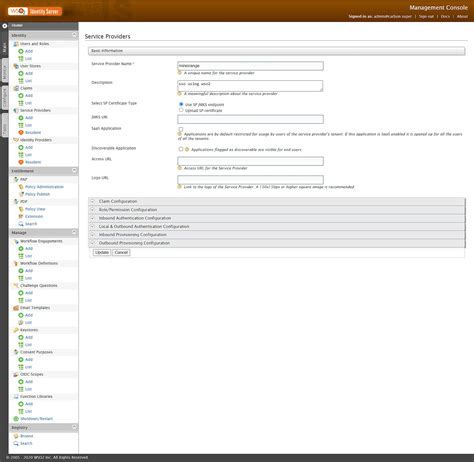
Task: Click the Access URL input field
Action: click(x=250, y=161)
